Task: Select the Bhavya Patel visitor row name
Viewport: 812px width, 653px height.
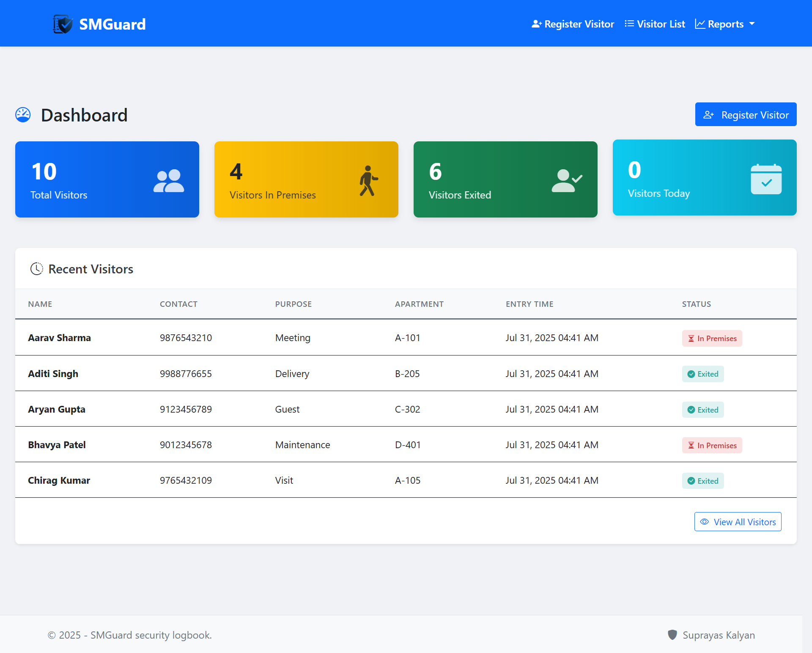Action: tap(57, 445)
